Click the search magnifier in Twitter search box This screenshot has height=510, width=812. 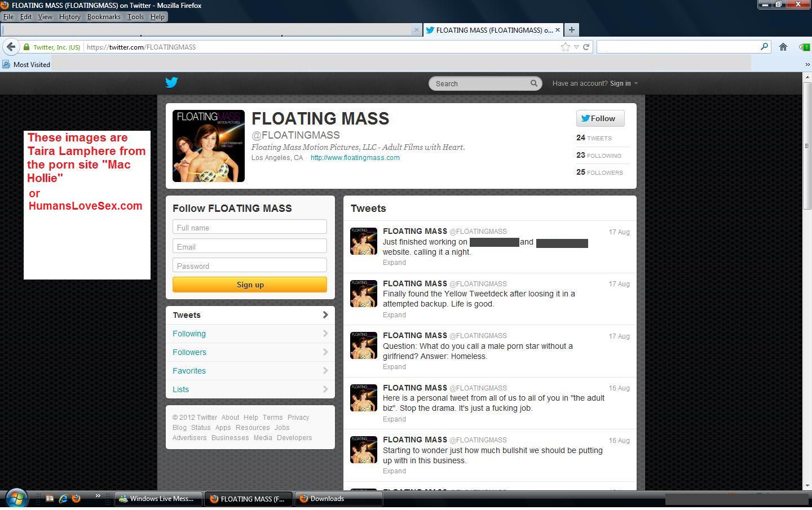click(533, 83)
